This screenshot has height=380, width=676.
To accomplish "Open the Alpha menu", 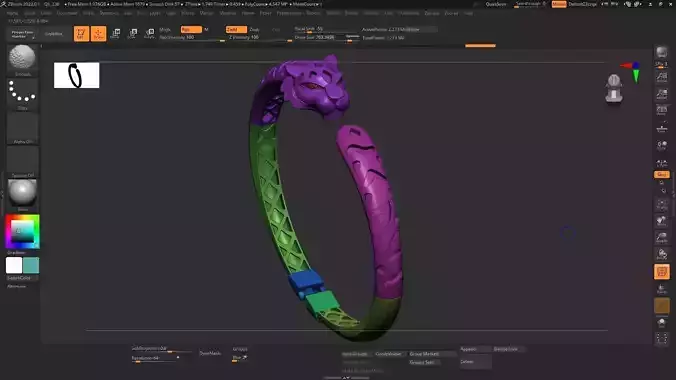I will [13, 13].
